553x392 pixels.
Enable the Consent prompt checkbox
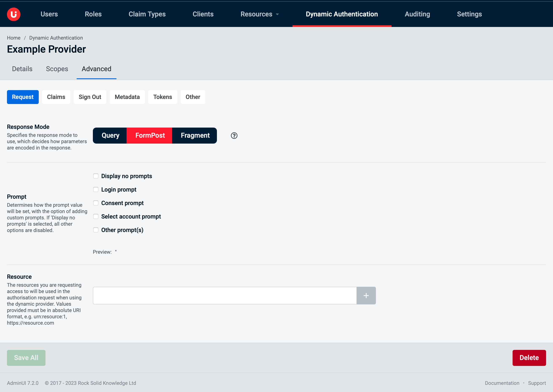point(96,203)
